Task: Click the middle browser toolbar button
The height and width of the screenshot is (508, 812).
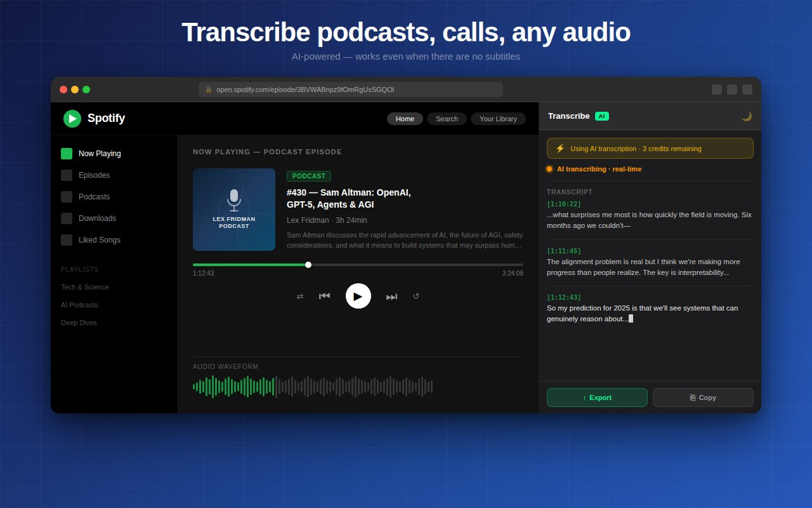Action: [x=732, y=90]
